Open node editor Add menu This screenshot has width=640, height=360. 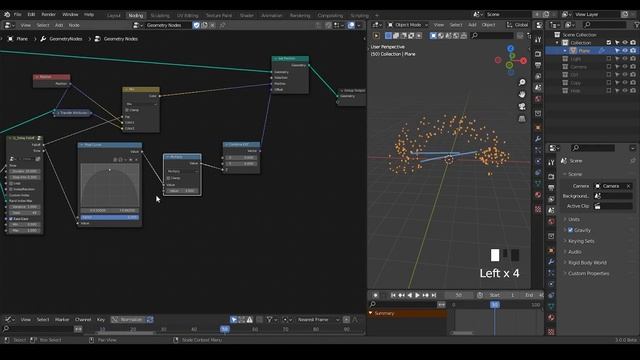tap(59, 25)
